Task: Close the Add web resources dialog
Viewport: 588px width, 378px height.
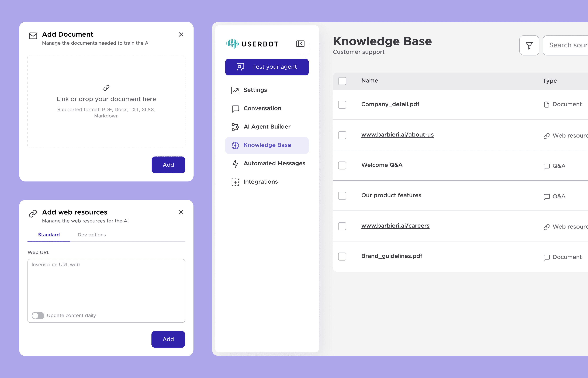Action: point(181,212)
